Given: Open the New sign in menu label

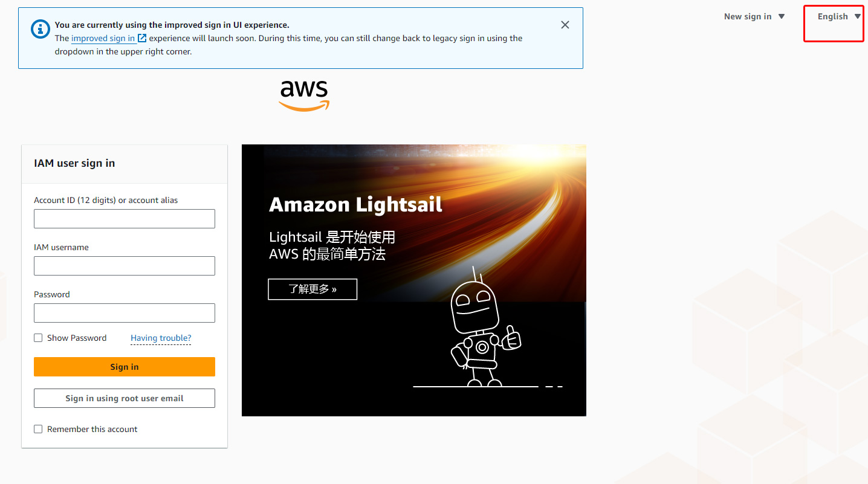Looking at the screenshot, I should [x=748, y=16].
